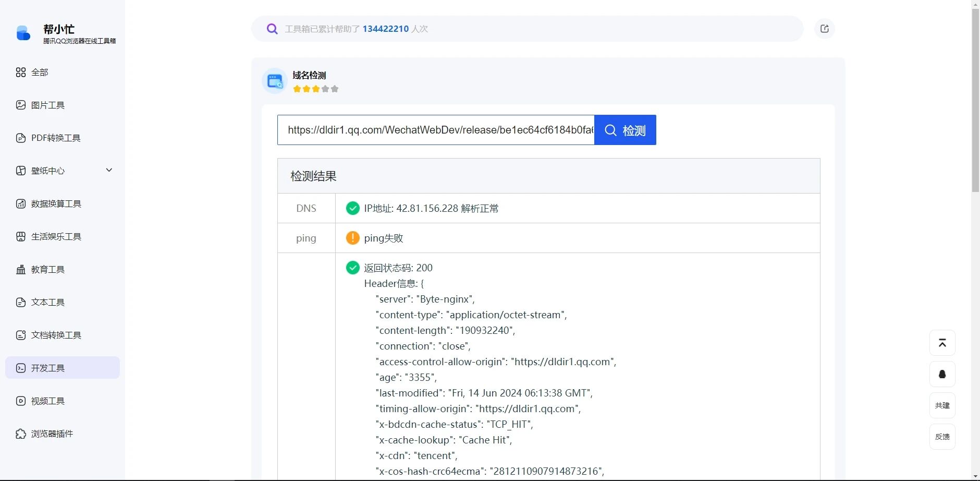The height and width of the screenshot is (481, 980).
Task: Select the 开发工具 sidebar icon
Action: tap(21, 368)
